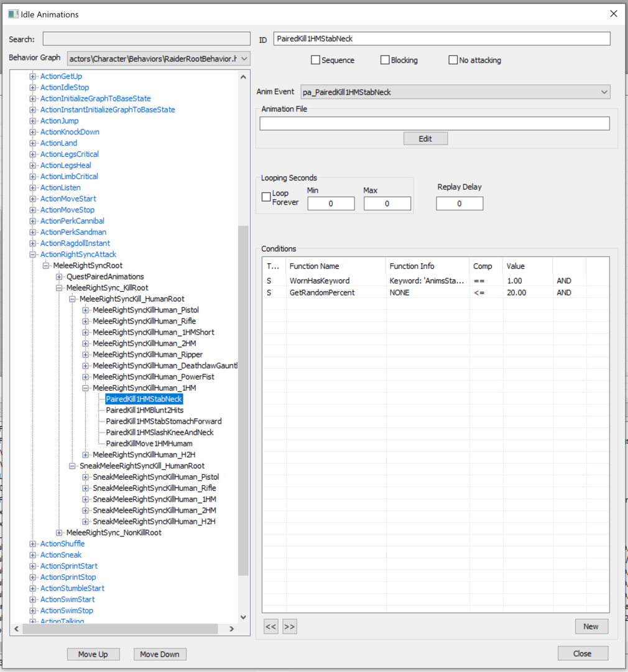The height and width of the screenshot is (672, 628).
Task: Expand the ActionJump tree node
Action: [x=32, y=121]
